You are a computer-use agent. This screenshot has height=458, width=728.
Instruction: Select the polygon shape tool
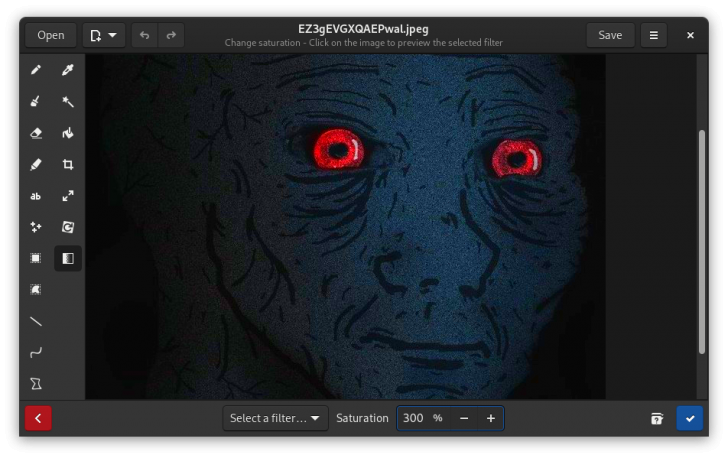point(36,384)
